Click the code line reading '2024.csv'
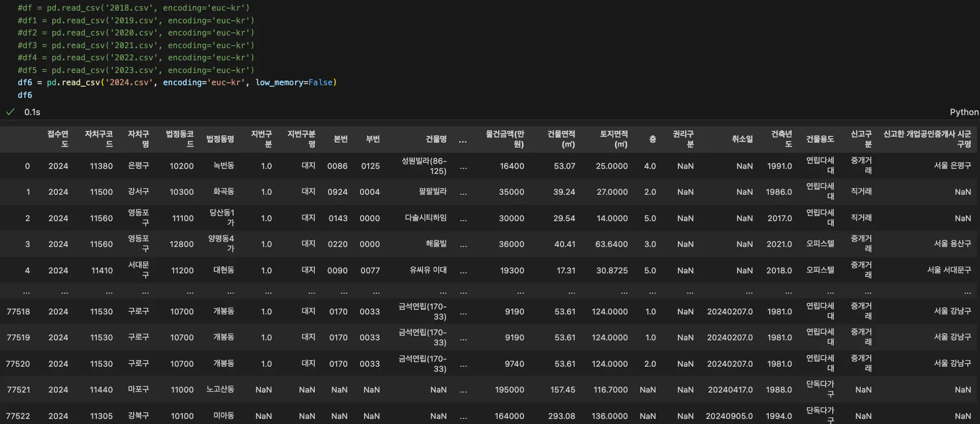980x424 pixels. 177,82
